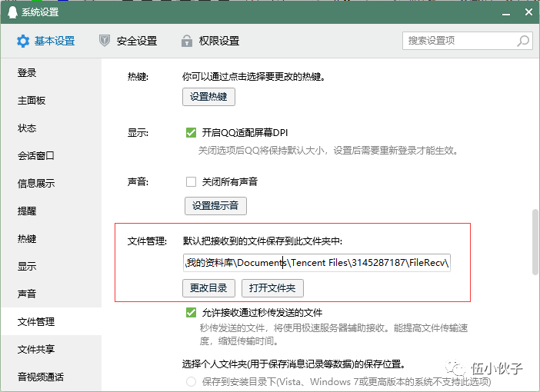Check the 关闭所有声音 checkbox
Screen dimensions: 540x392
(191, 181)
